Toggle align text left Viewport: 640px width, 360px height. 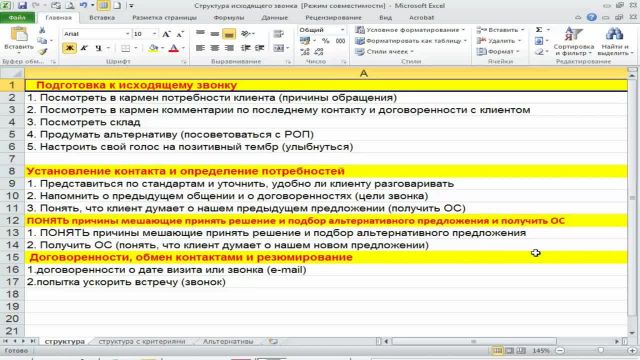(x=200, y=48)
